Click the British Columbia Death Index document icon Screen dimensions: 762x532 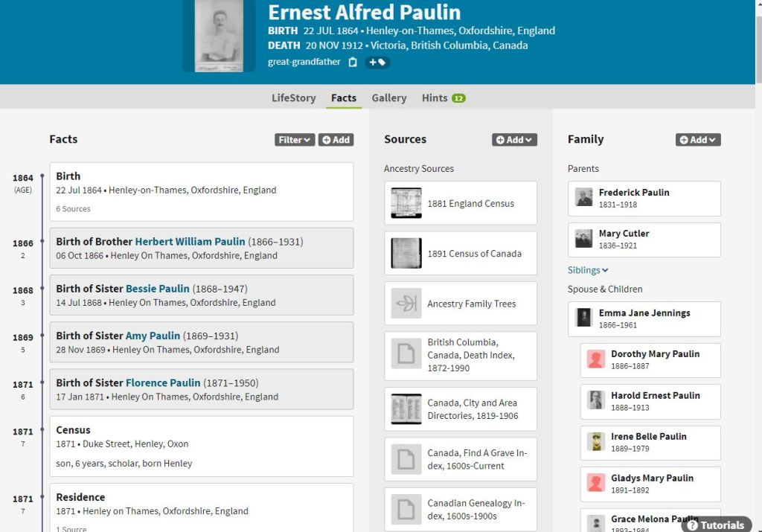pyautogui.click(x=406, y=354)
